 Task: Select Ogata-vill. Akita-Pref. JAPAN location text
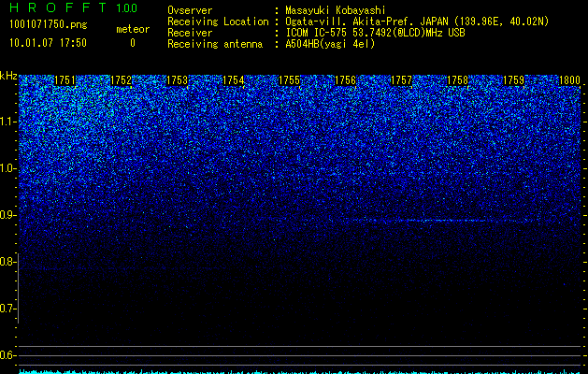click(417, 22)
